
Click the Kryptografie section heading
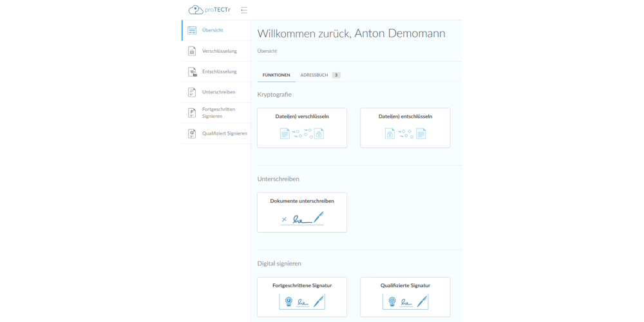[274, 95]
